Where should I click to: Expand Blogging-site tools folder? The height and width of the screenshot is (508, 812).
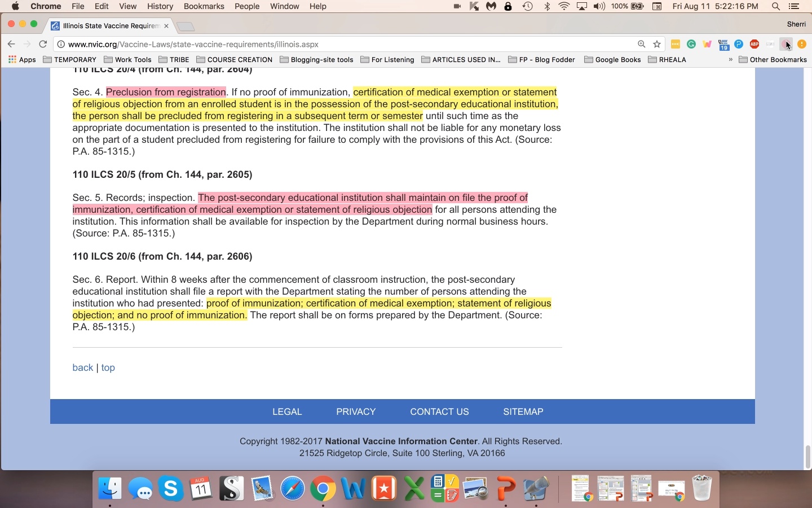pos(317,59)
